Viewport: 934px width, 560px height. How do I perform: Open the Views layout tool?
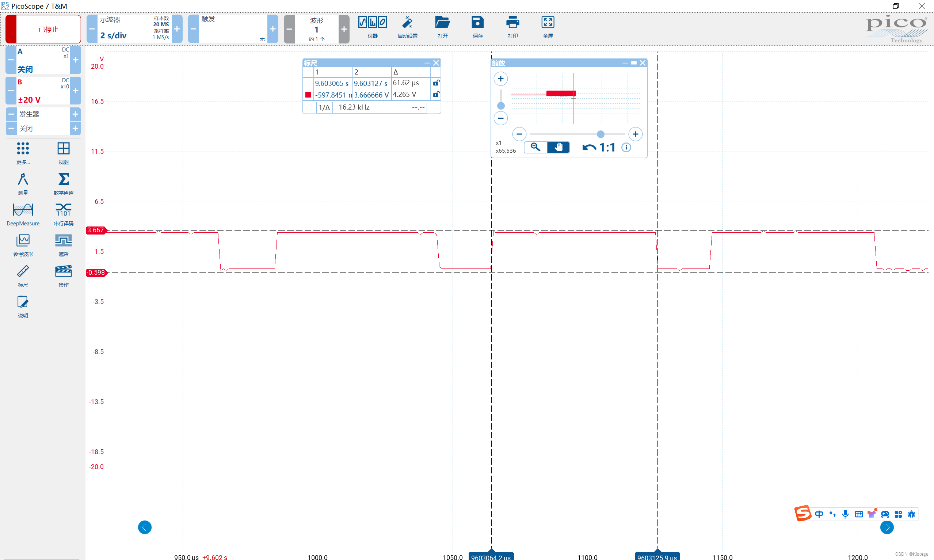(x=63, y=153)
